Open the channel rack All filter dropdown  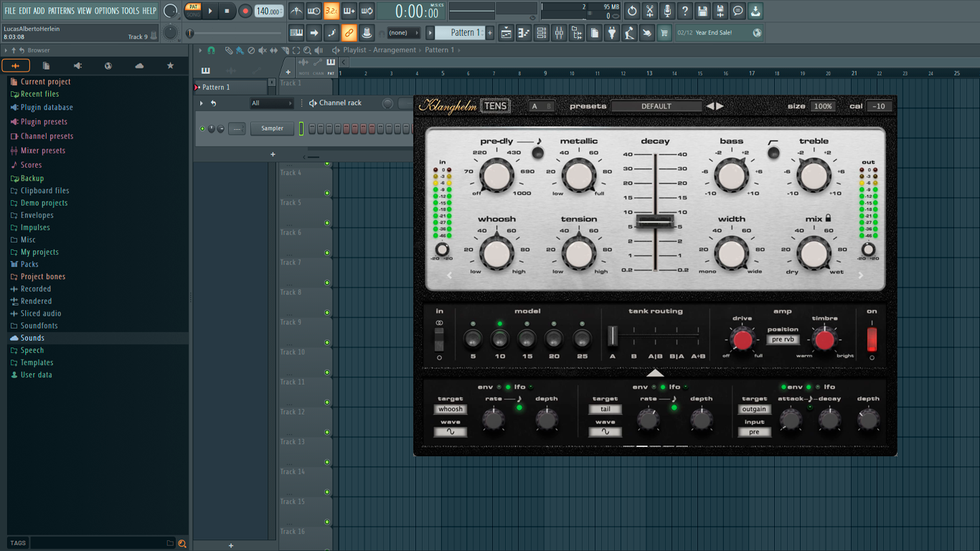271,103
